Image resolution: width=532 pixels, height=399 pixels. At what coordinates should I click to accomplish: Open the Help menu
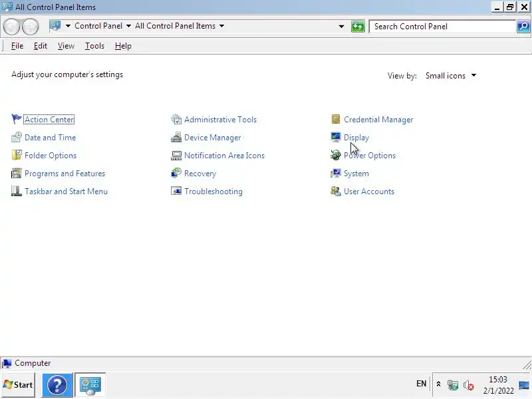click(123, 46)
